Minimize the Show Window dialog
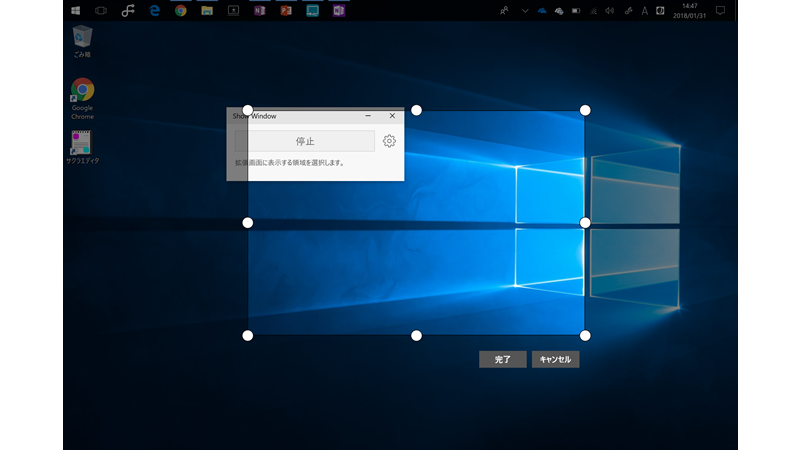The height and width of the screenshot is (450, 800). tap(368, 116)
